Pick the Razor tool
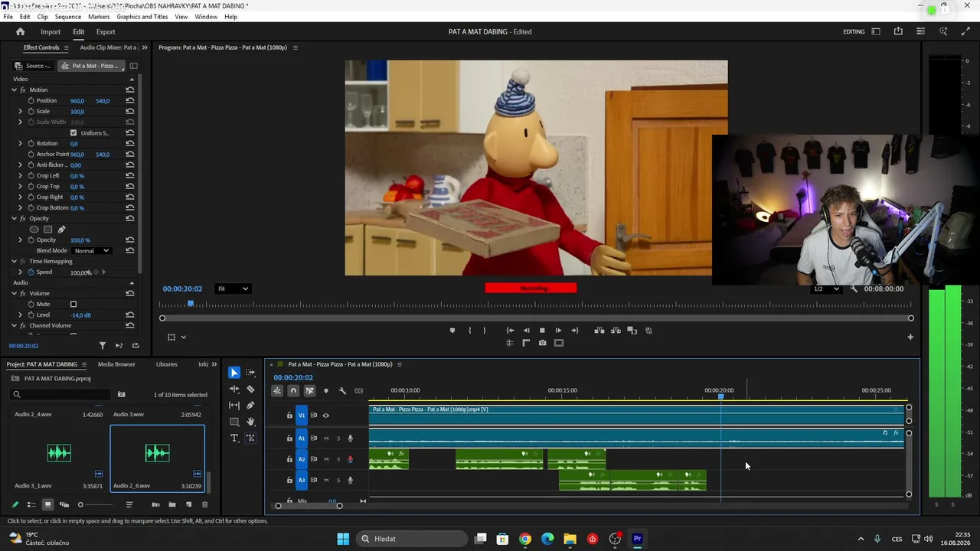 tap(250, 389)
